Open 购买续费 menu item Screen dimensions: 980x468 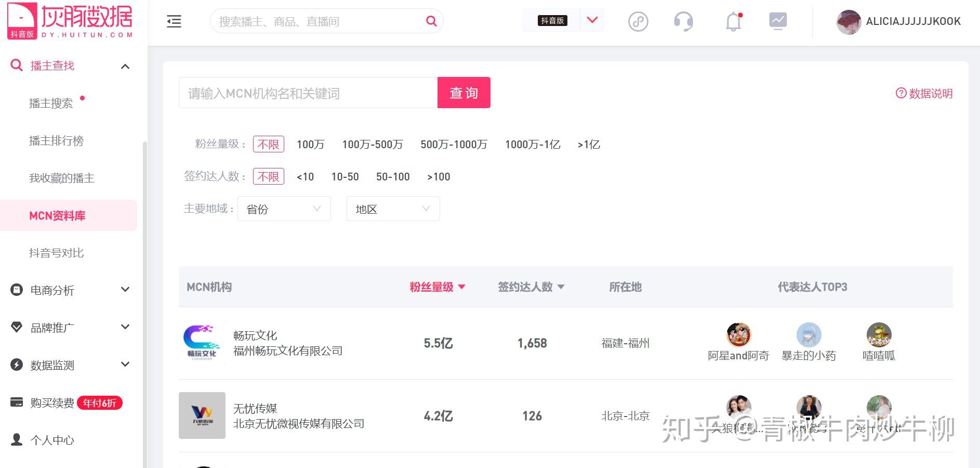(x=52, y=402)
